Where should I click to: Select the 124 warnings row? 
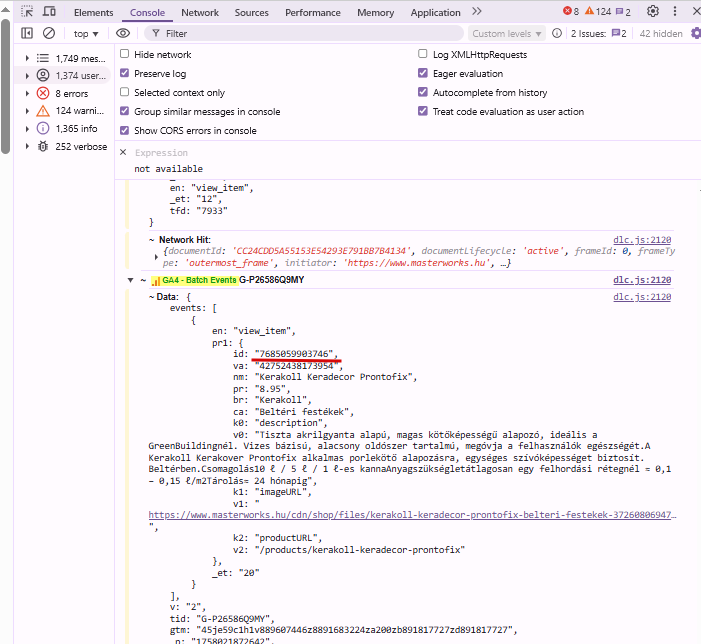tap(63, 110)
